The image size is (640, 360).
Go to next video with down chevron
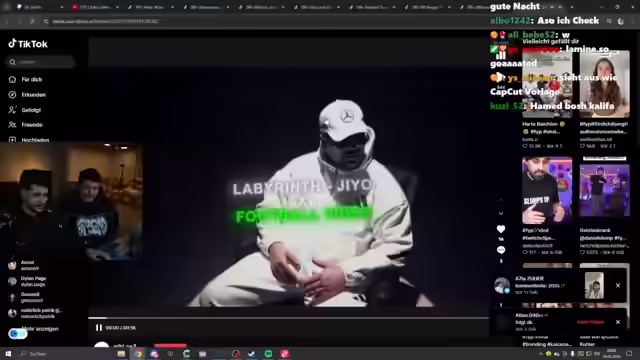(x=501, y=213)
